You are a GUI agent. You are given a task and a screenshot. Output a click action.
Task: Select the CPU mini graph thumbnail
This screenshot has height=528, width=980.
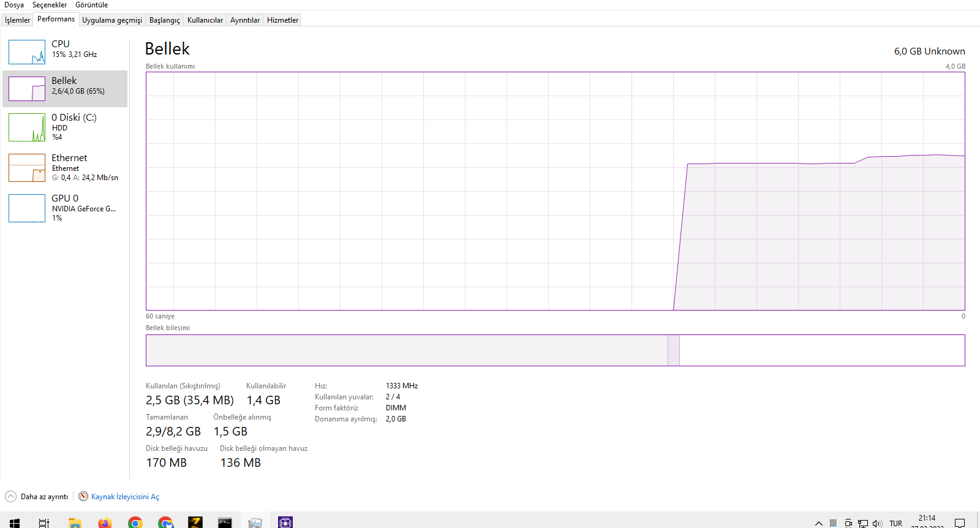point(27,52)
